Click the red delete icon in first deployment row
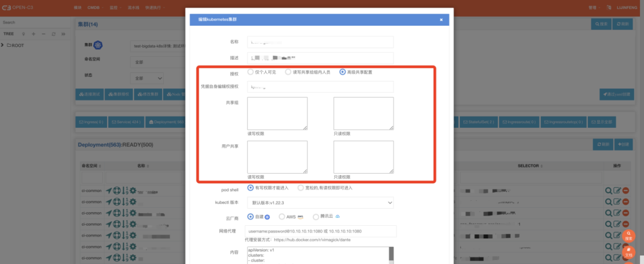The width and height of the screenshot is (644, 264). 626,191
